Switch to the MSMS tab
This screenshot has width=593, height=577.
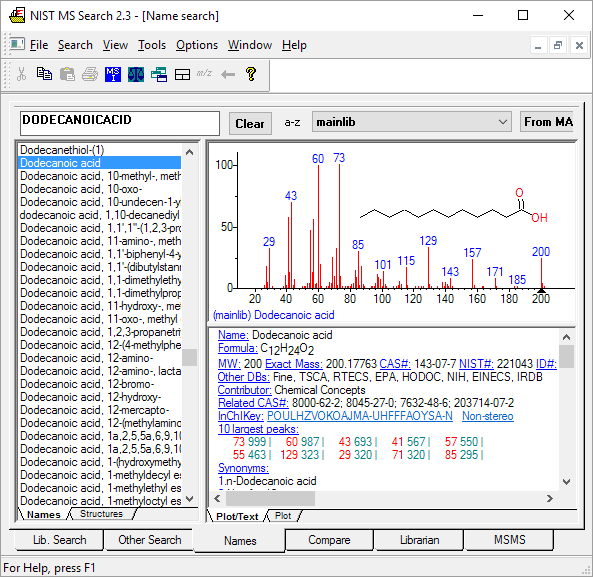click(509, 540)
